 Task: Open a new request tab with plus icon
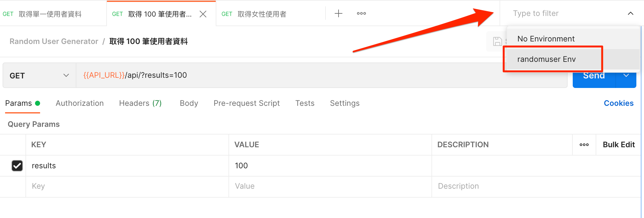pos(339,13)
